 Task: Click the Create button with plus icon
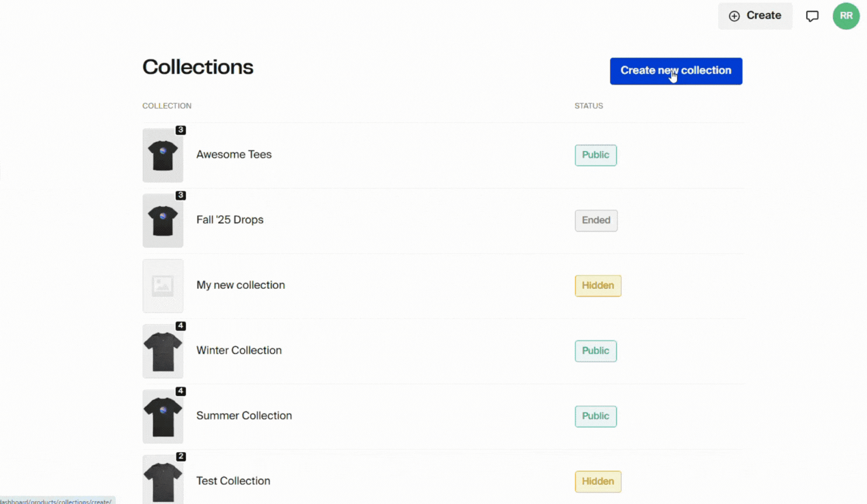click(755, 16)
